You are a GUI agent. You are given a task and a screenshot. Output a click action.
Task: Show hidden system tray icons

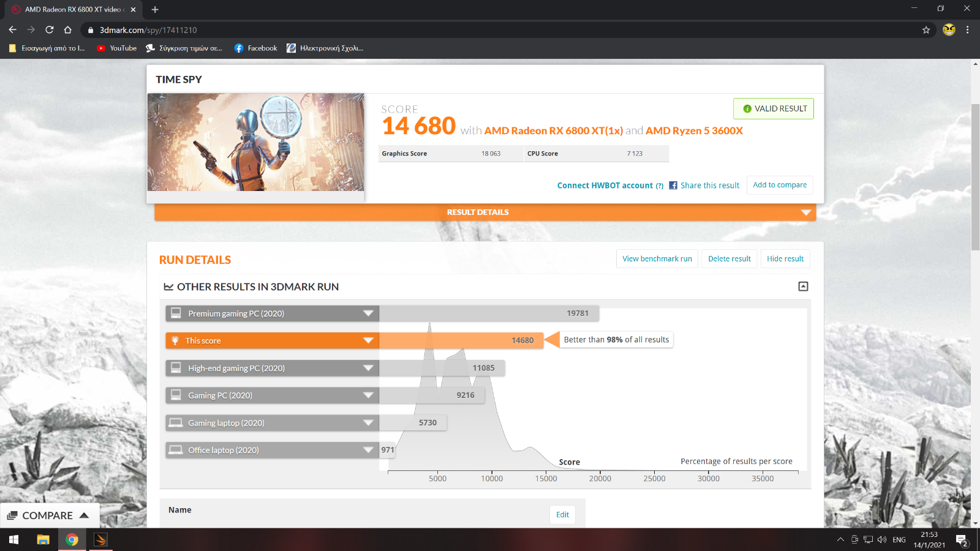(x=840, y=539)
